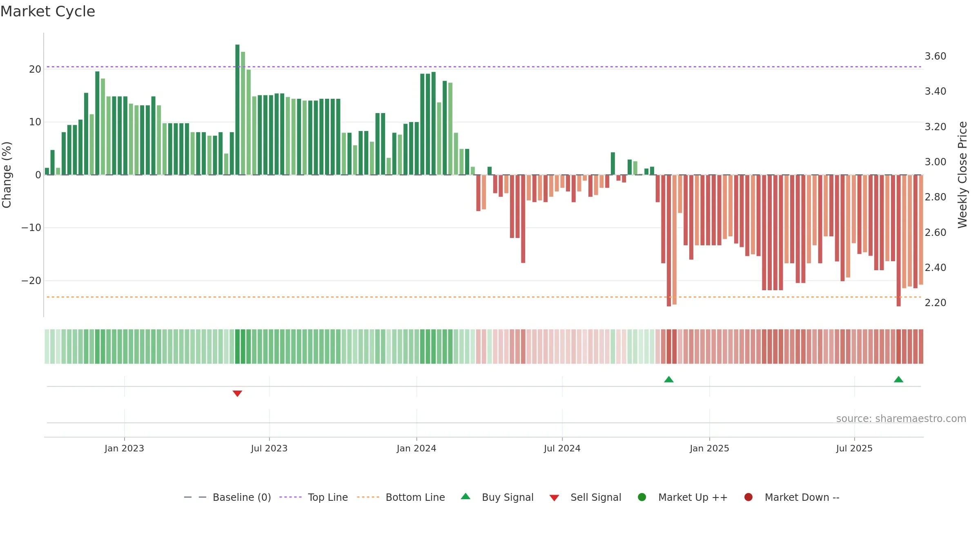980x551 pixels.
Task: Click the 10 change tick label
Action: pyautogui.click(x=35, y=122)
